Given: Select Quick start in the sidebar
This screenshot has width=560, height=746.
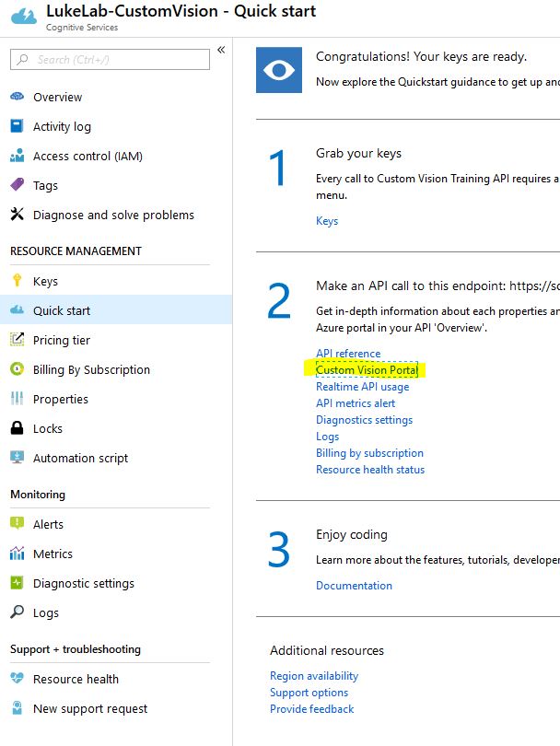Looking at the screenshot, I should pyautogui.click(x=116, y=310).
